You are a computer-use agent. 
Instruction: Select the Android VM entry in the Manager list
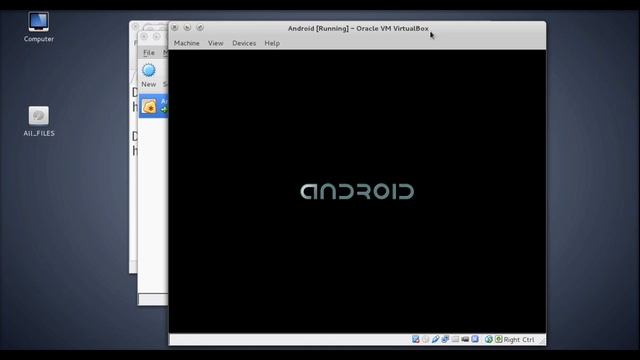(x=153, y=106)
